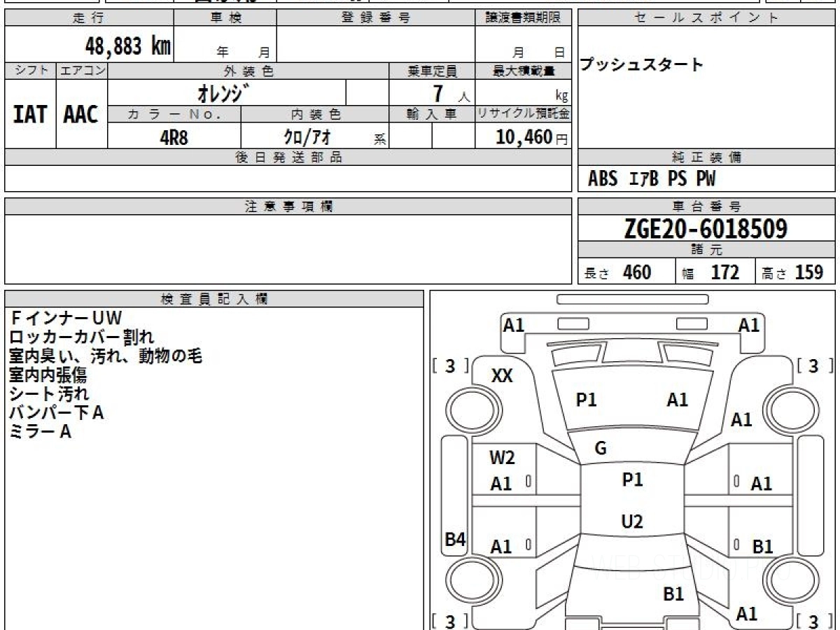Viewport: 840px width, 630px height.
Task: Click the 年 月 inspection date field
Action: tap(225, 45)
